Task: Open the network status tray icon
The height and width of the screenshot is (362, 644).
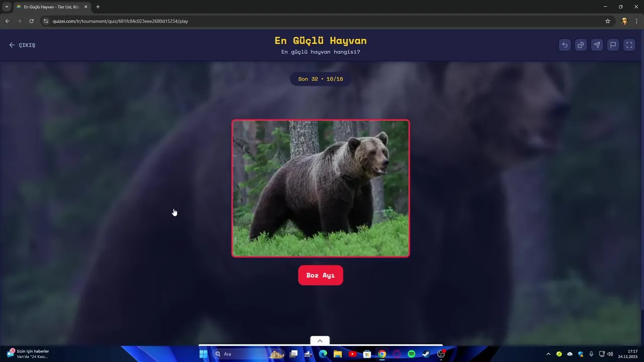Action: pos(602,354)
